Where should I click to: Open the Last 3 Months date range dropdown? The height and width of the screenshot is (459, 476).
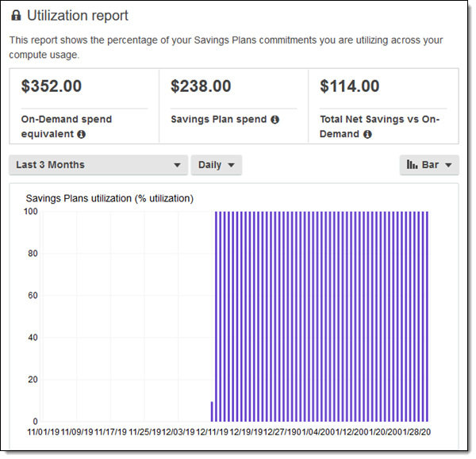[98, 165]
